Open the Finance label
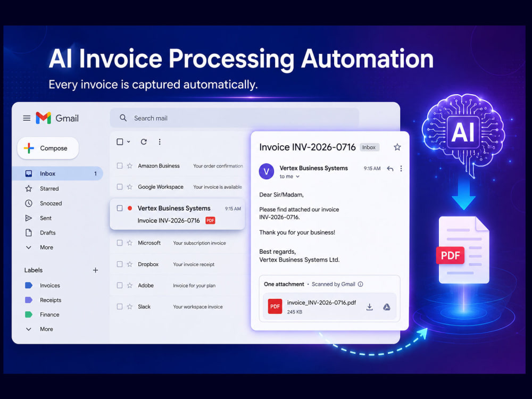Viewport: 532px width, 399px height. click(x=49, y=314)
